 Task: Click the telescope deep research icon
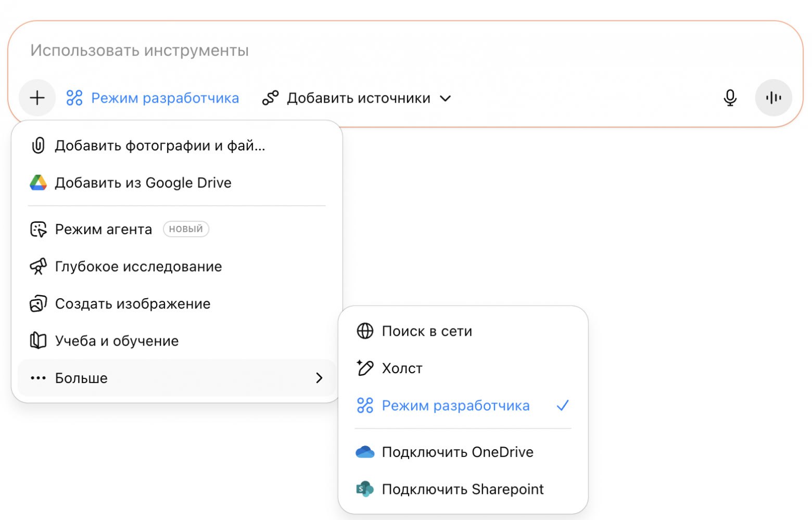pos(38,267)
